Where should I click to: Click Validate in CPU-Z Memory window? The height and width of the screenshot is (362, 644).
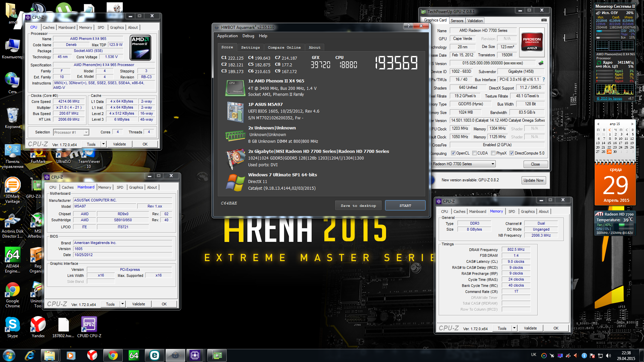(530, 328)
